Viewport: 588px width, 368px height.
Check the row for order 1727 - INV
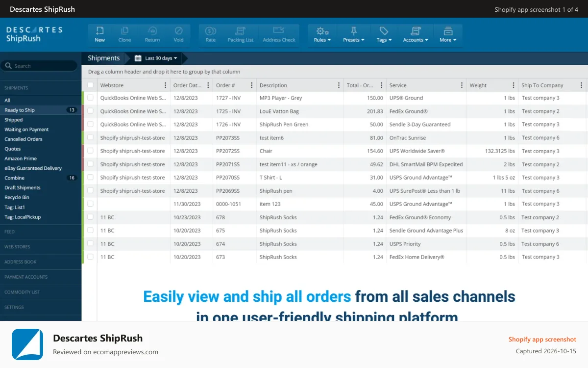pyautogui.click(x=90, y=98)
